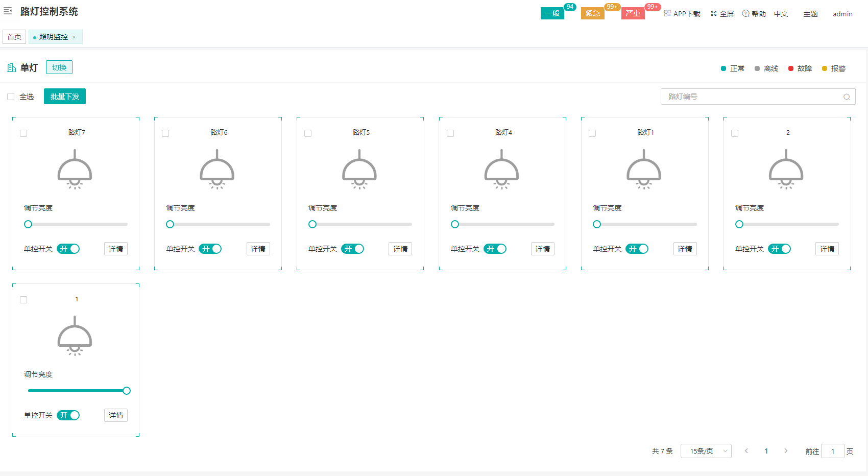This screenshot has height=476, width=868.
Task: Click the lamp icon of 路灯5
Action: tap(359, 169)
